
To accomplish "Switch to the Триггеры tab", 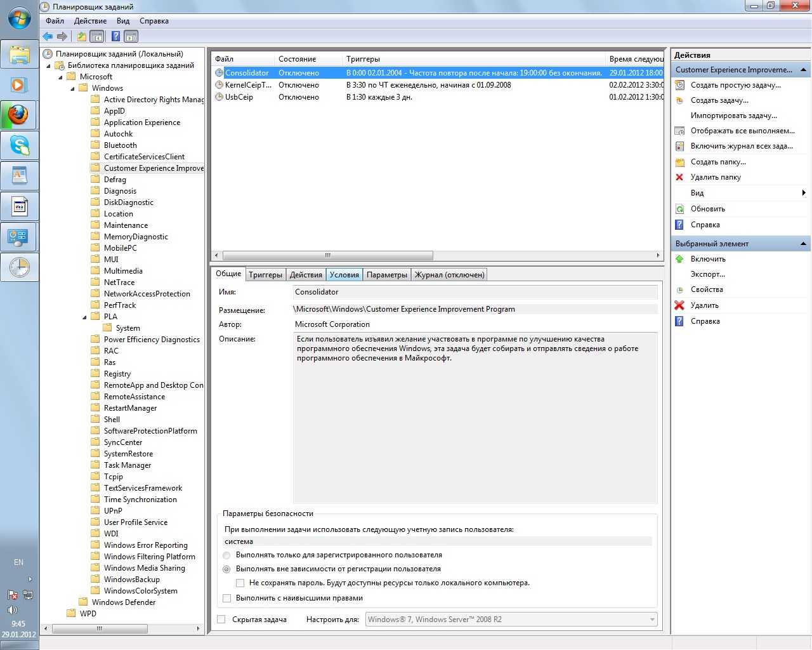I will [265, 275].
